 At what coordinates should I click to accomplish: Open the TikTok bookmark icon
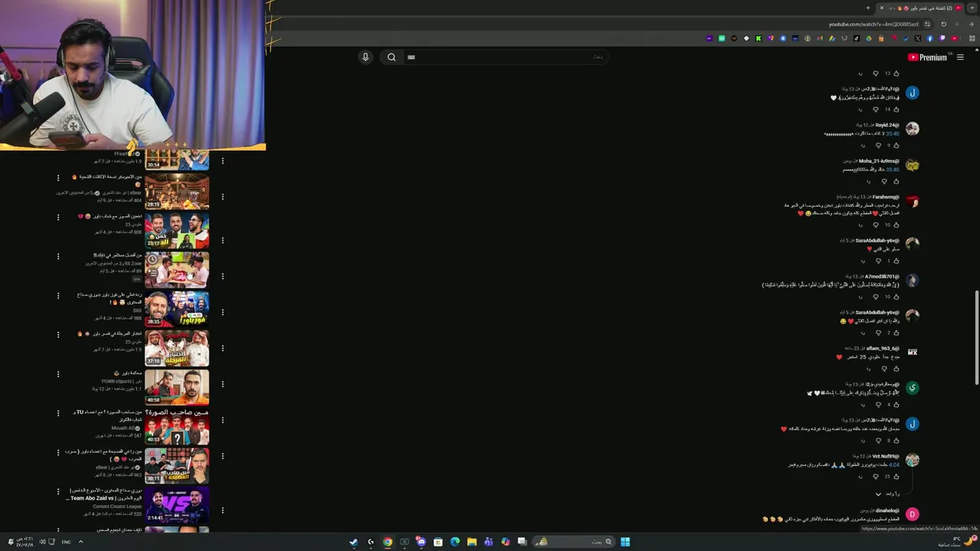[x=857, y=38]
